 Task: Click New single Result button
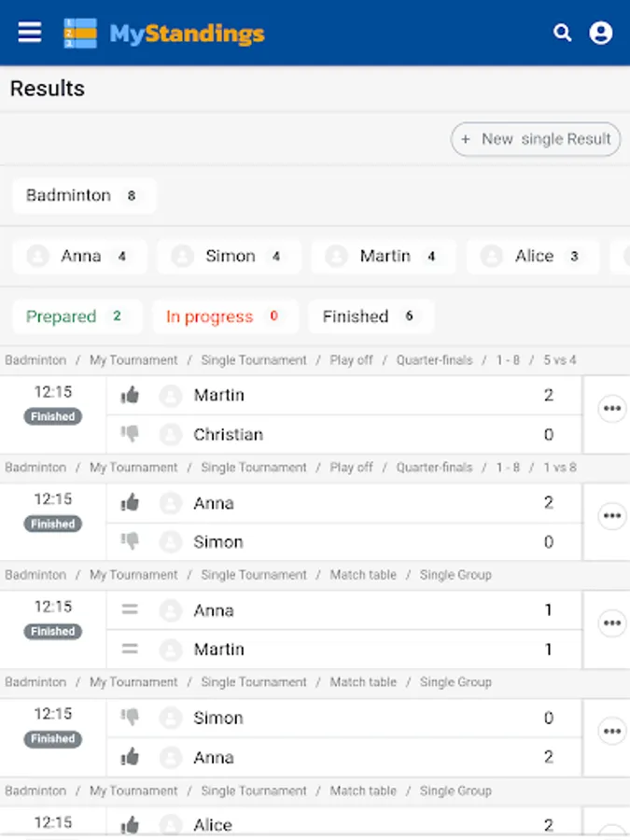tap(536, 139)
